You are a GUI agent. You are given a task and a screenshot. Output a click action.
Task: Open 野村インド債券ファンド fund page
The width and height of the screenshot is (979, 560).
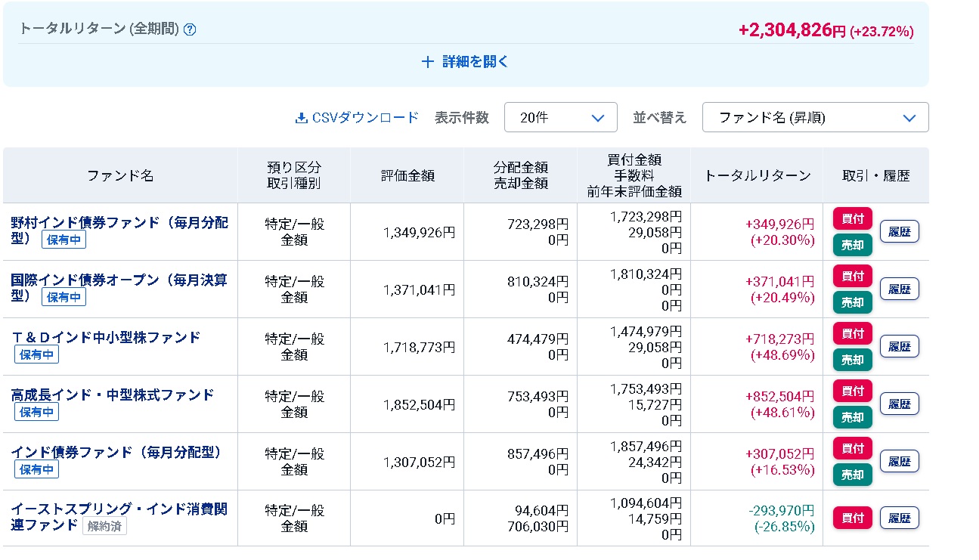pos(119,223)
